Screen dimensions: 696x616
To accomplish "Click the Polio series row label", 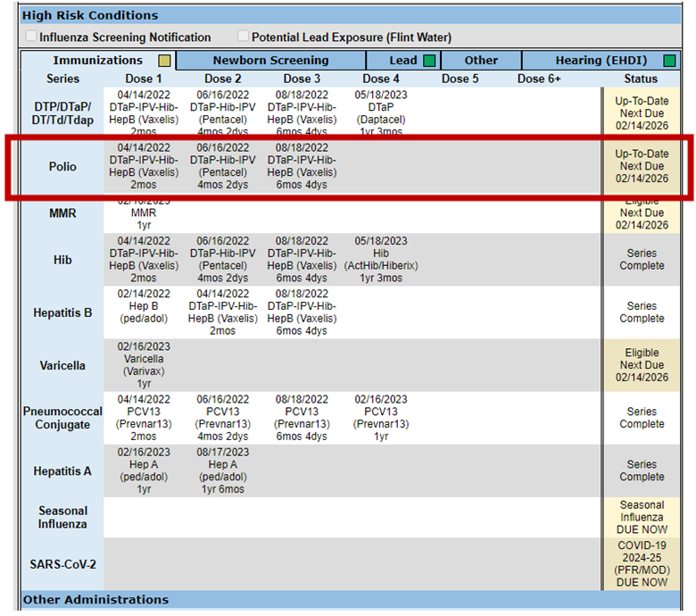I will (x=62, y=167).
